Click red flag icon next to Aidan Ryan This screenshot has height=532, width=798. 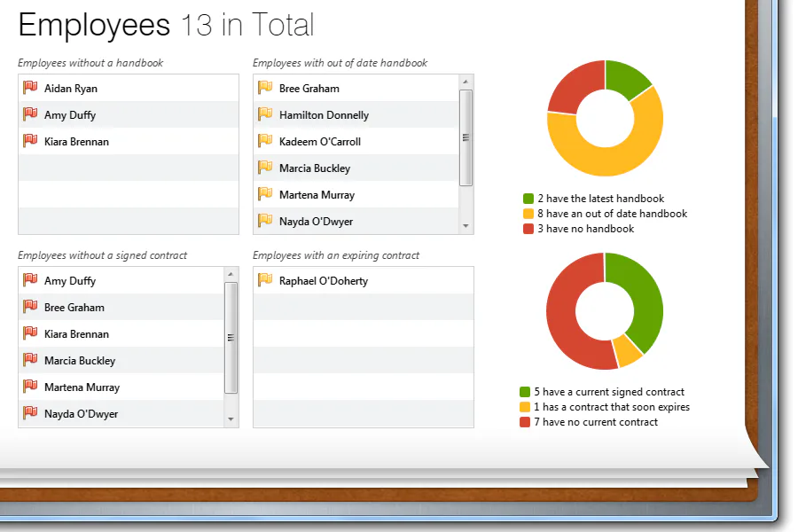(30, 88)
